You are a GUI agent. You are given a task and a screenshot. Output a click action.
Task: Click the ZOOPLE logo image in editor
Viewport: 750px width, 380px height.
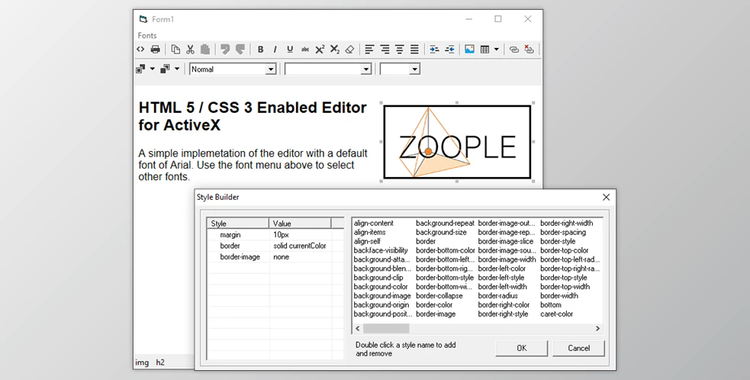457,142
